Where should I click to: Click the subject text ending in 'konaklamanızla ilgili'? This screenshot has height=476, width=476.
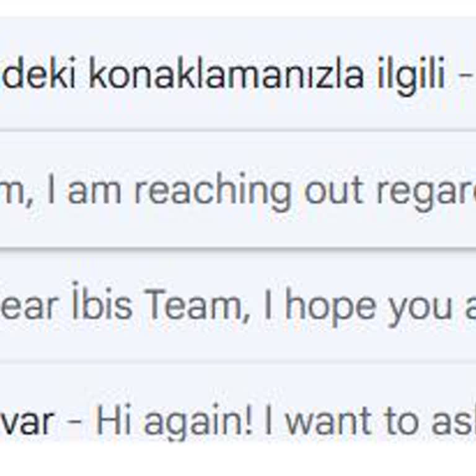coord(223,76)
